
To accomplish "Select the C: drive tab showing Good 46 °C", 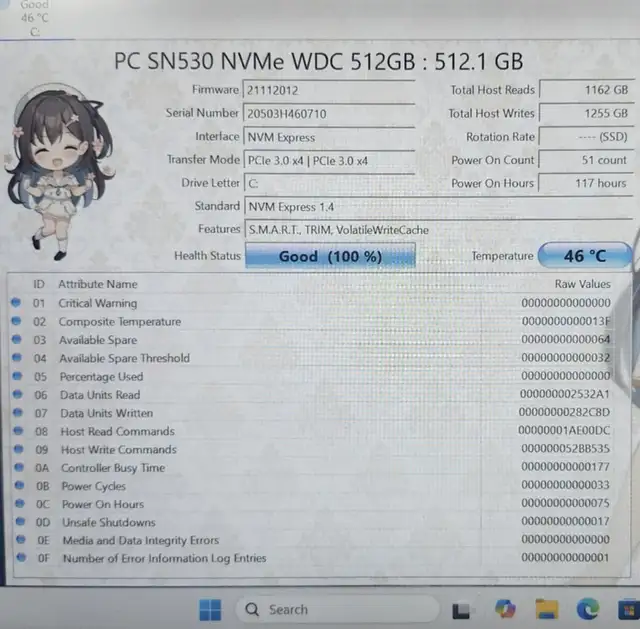I will (x=35, y=18).
